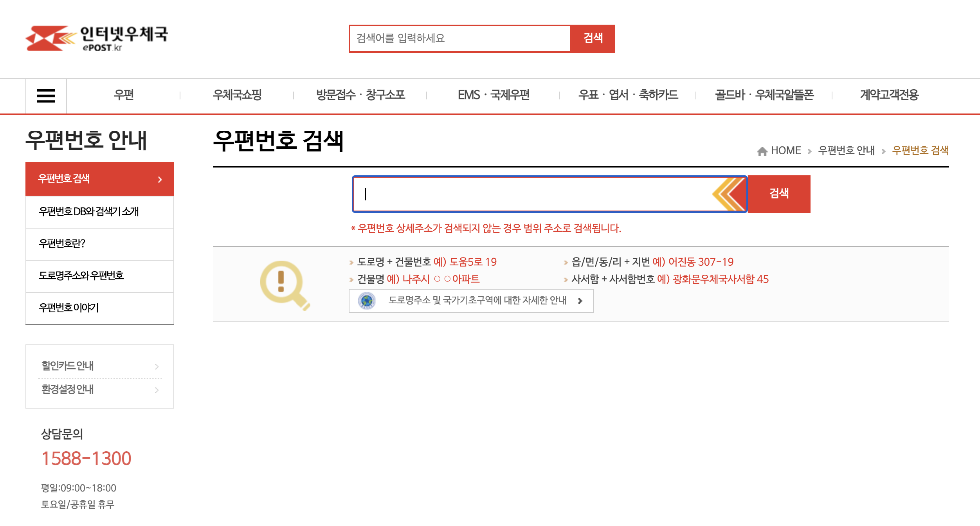This screenshot has width=980, height=526.
Task: Click the yellow chevron graphic in postcode field
Action: click(x=729, y=194)
